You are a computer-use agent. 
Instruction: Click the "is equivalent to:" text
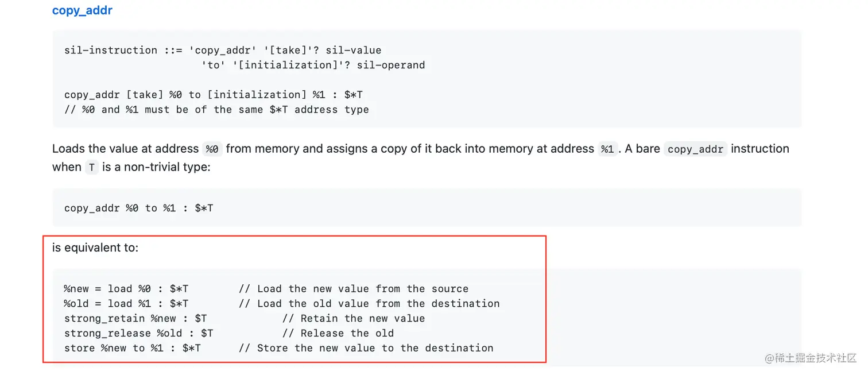(95, 248)
